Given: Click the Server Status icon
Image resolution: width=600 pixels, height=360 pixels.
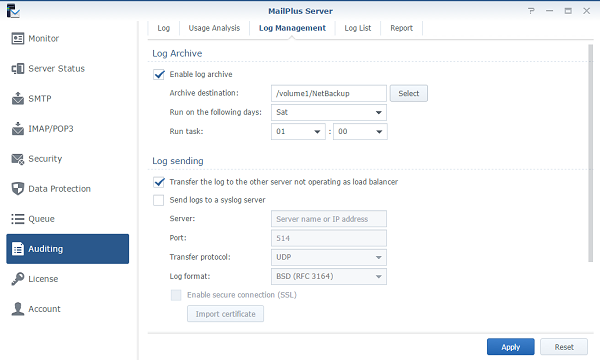Looking at the screenshot, I should (18, 69).
